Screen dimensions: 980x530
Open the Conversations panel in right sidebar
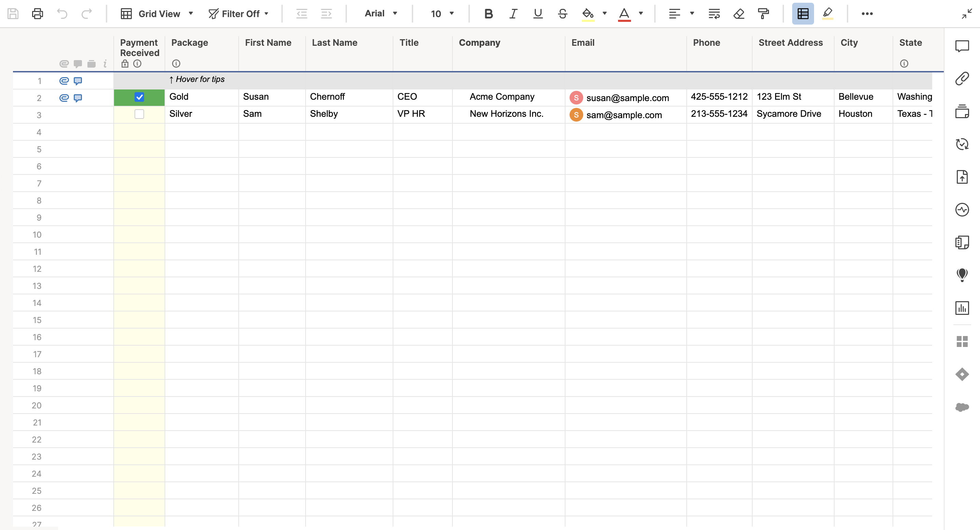(962, 46)
